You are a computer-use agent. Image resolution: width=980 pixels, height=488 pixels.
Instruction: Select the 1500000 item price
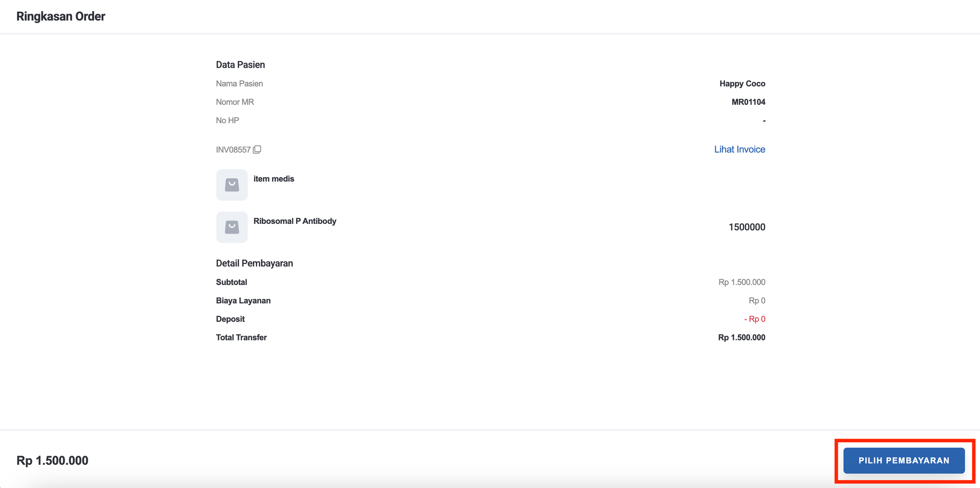point(746,227)
